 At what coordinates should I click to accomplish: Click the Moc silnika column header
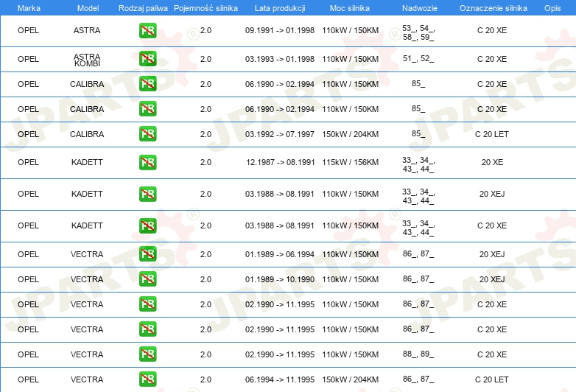pos(350,8)
